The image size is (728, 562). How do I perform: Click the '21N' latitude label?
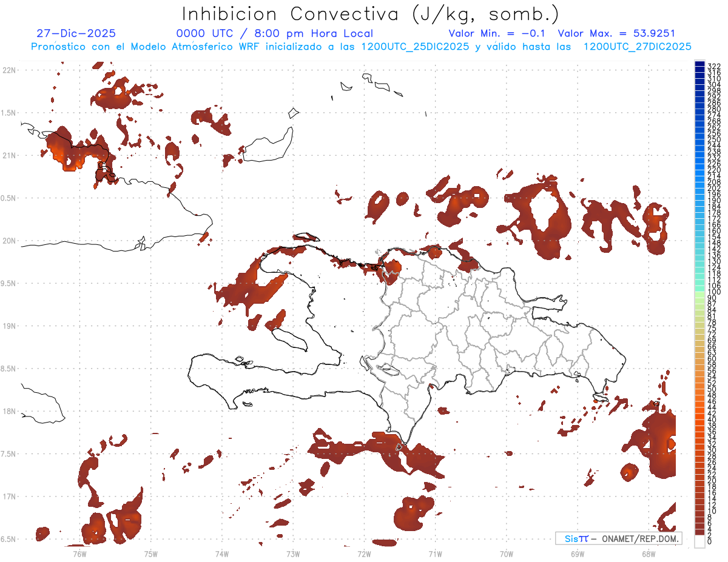[9, 156]
